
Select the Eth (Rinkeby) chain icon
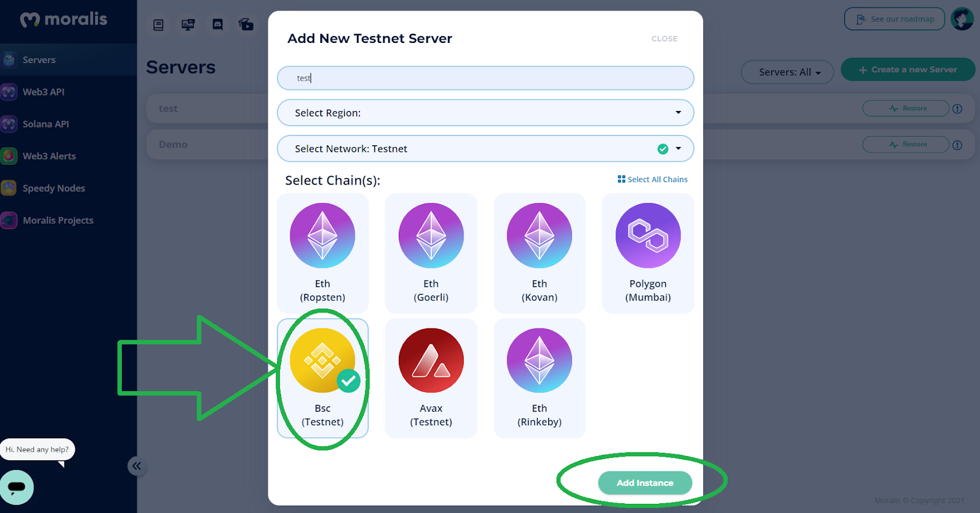click(x=540, y=360)
